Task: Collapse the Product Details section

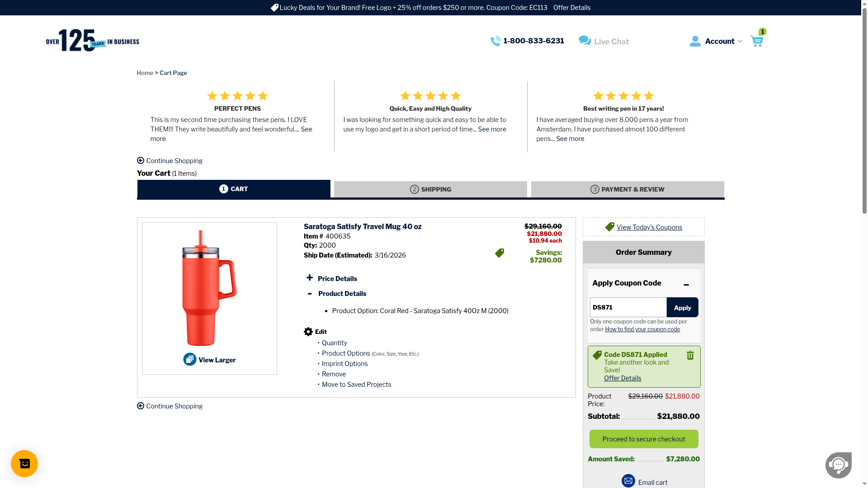Action: pyautogui.click(x=310, y=294)
